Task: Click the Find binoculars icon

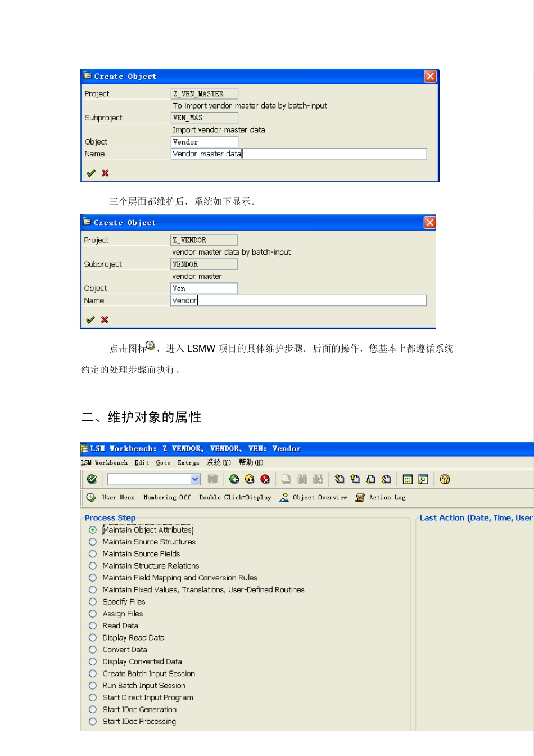Action: [302, 479]
